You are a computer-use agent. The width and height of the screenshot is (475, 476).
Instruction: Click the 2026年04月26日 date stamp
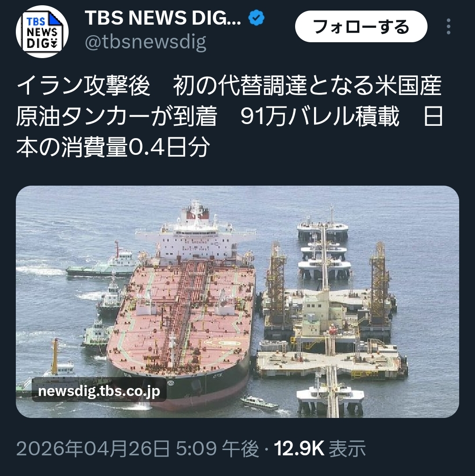[x=93, y=448]
